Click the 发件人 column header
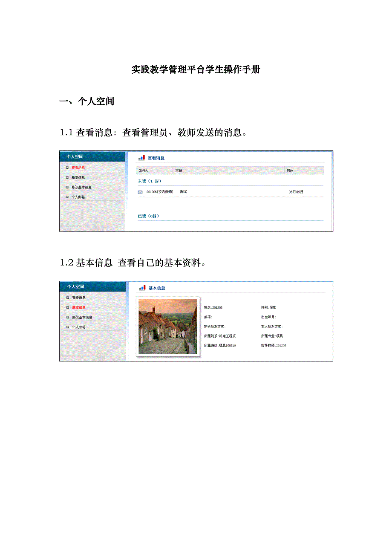The image size is (392, 555). pos(144,171)
